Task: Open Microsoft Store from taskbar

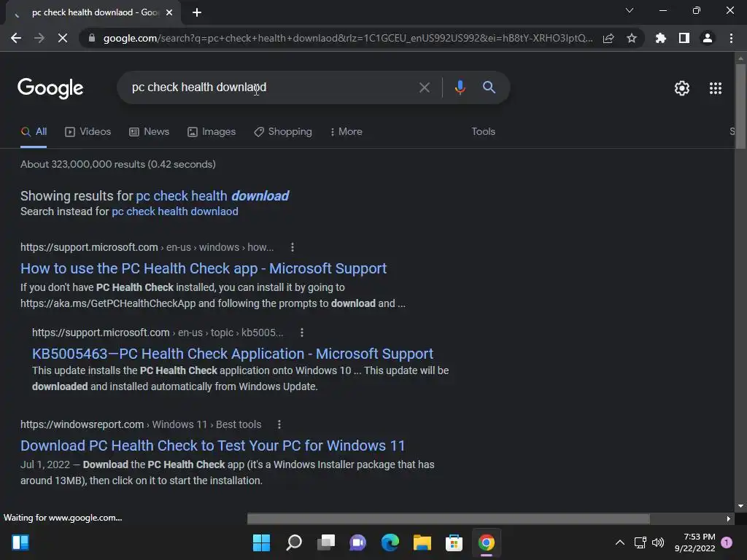Action: 454,542
